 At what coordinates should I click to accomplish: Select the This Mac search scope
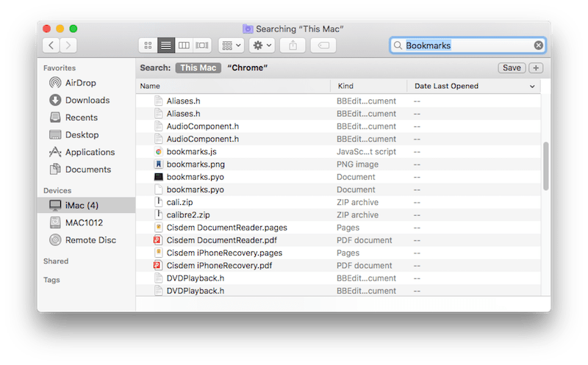[198, 68]
